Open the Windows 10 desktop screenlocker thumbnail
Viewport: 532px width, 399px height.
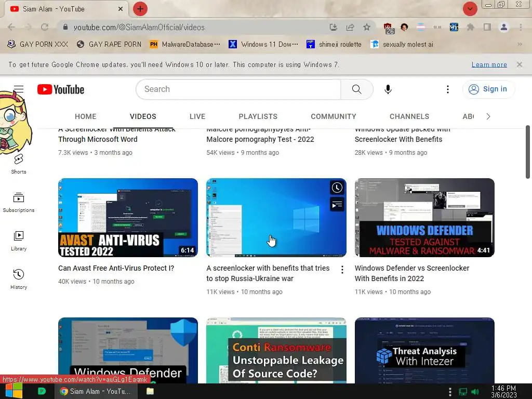point(276,218)
